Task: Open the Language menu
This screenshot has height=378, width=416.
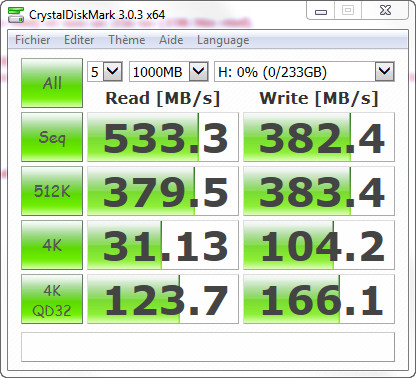Action: [223, 40]
